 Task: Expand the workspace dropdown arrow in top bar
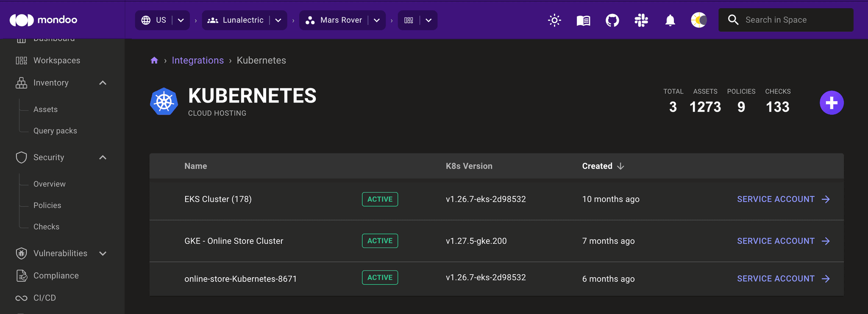[x=428, y=20]
